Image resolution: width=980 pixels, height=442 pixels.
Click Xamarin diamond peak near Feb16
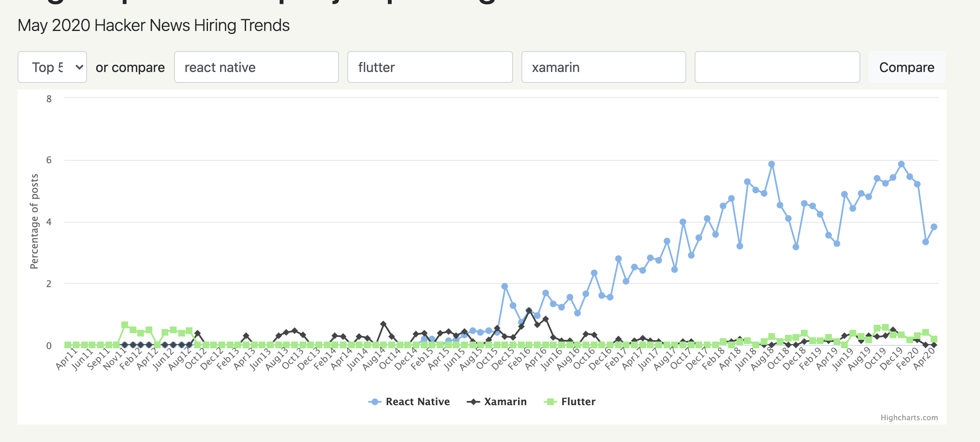click(x=529, y=311)
